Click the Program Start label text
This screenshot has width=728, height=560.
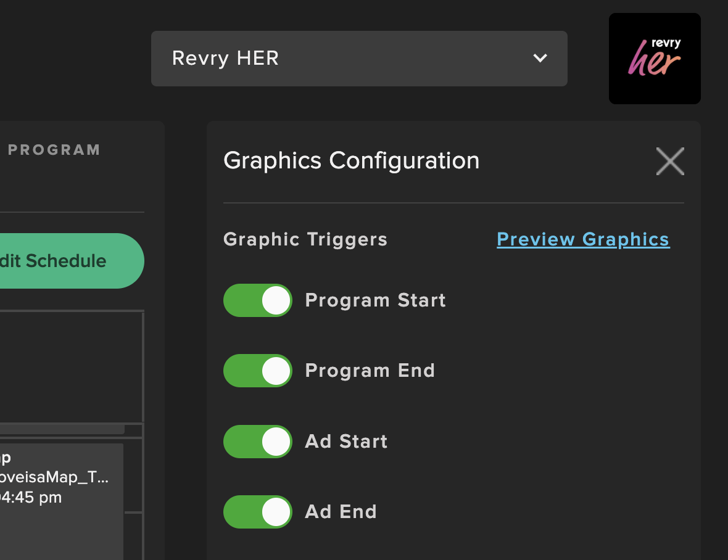(375, 300)
